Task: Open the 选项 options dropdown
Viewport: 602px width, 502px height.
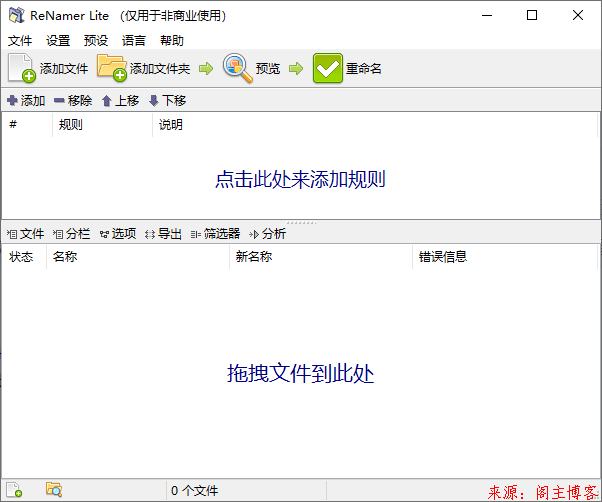Action: pyautogui.click(x=118, y=234)
